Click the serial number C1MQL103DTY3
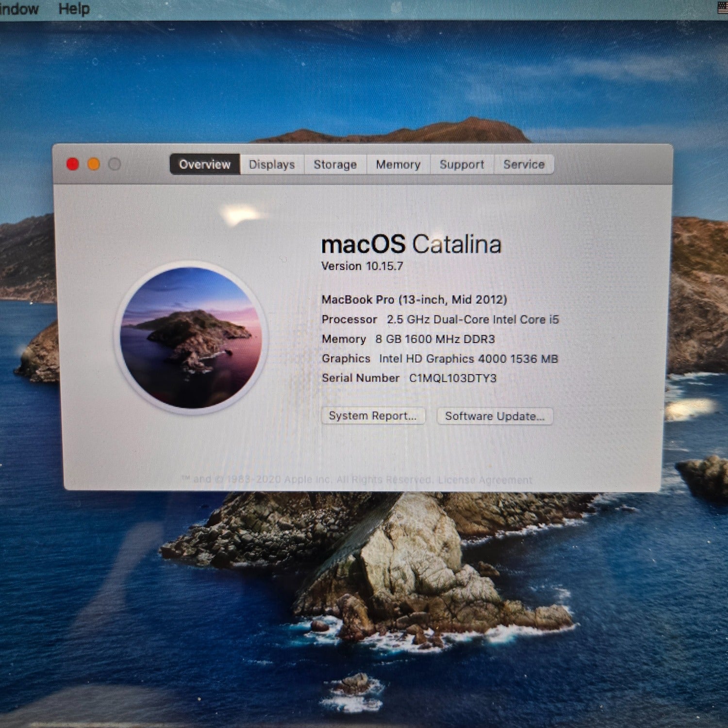 (453, 378)
